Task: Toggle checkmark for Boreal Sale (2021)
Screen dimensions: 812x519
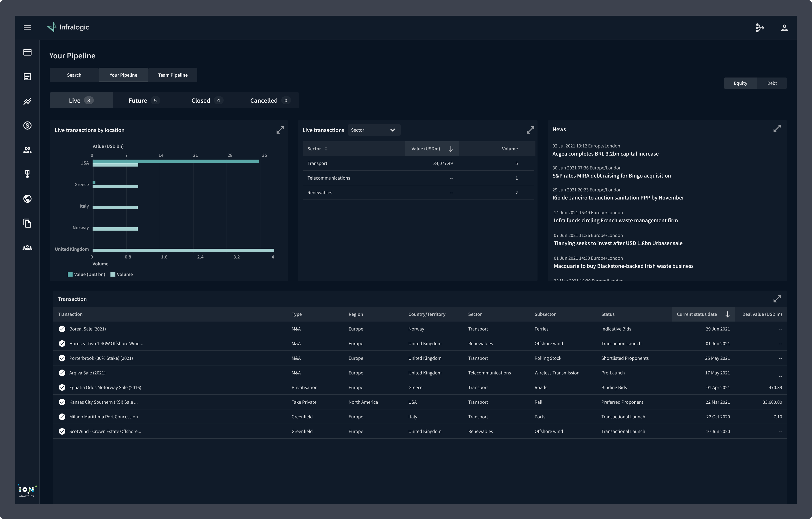Action: (62, 329)
